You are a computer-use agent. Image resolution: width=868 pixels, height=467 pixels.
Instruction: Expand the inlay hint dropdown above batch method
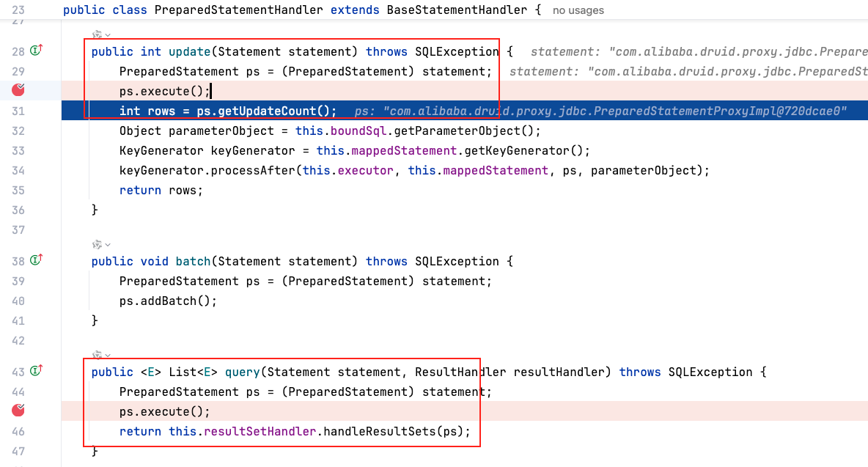pos(100,245)
